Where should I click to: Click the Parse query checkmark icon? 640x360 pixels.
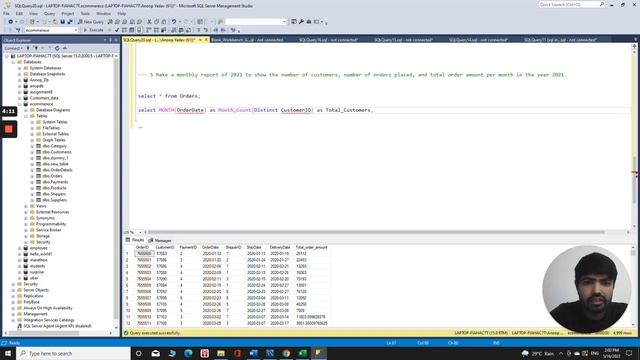(117, 30)
